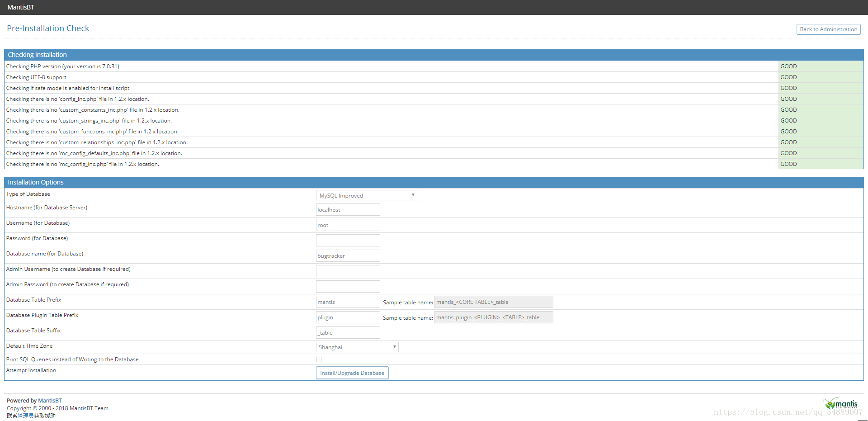Click the MantisBT title in top bar

pos(21,7)
